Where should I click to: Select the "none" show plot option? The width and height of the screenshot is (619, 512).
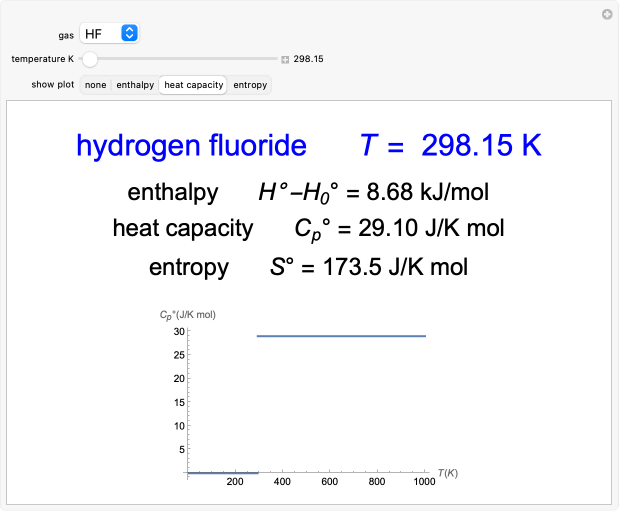[96, 85]
